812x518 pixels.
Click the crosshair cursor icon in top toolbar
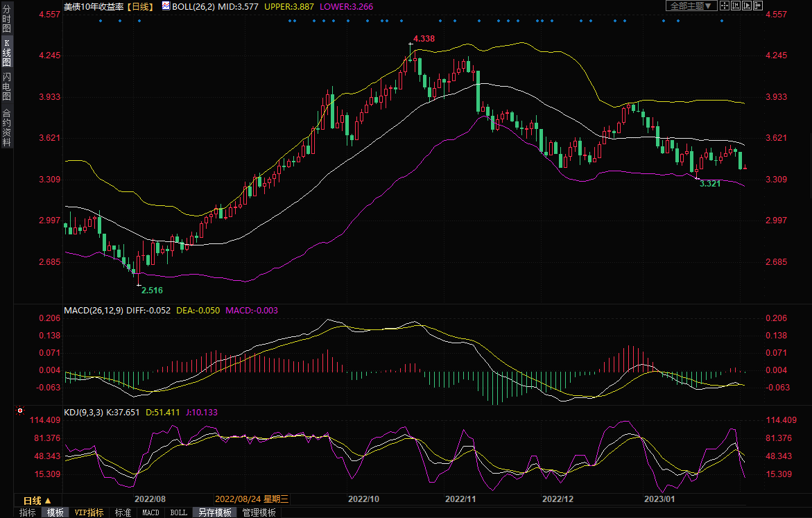(x=725, y=6)
